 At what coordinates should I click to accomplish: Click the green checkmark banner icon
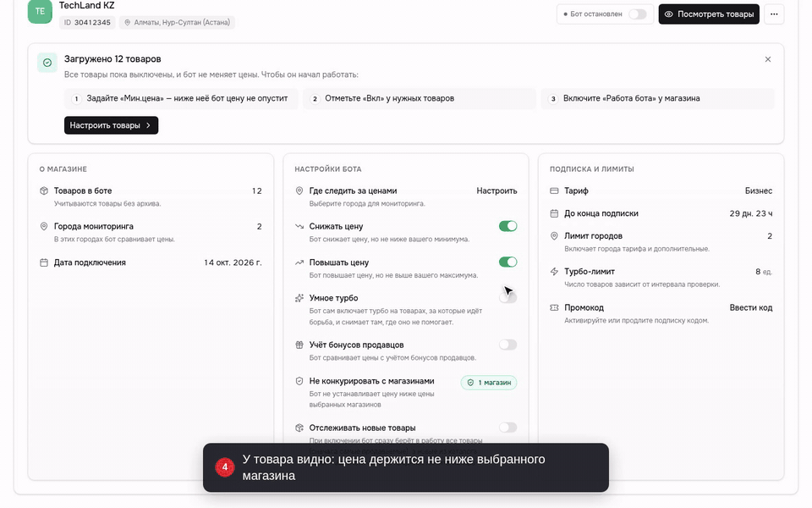pyautogui.click(x=47, y=63)
